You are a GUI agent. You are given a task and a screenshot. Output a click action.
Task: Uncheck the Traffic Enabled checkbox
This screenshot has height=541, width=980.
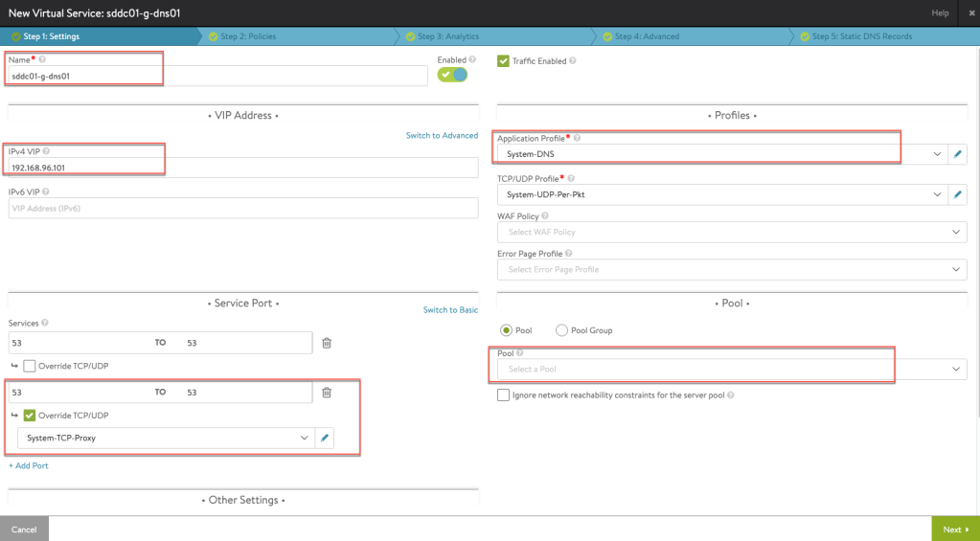503,61
